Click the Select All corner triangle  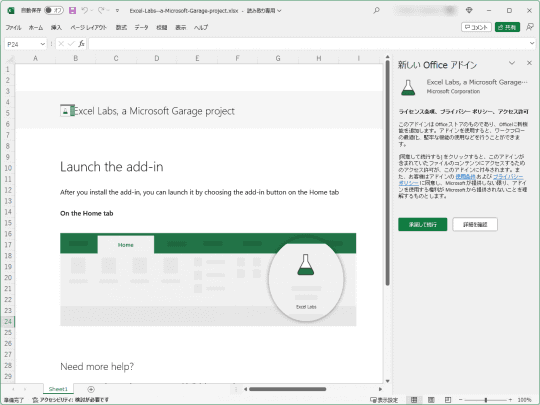point(10,59)
